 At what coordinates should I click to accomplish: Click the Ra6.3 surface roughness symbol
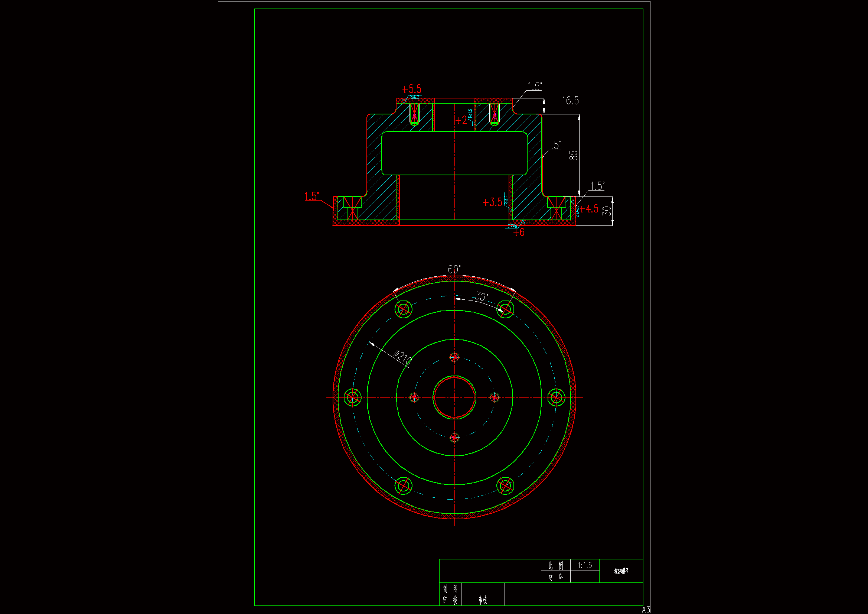(414, 98)
